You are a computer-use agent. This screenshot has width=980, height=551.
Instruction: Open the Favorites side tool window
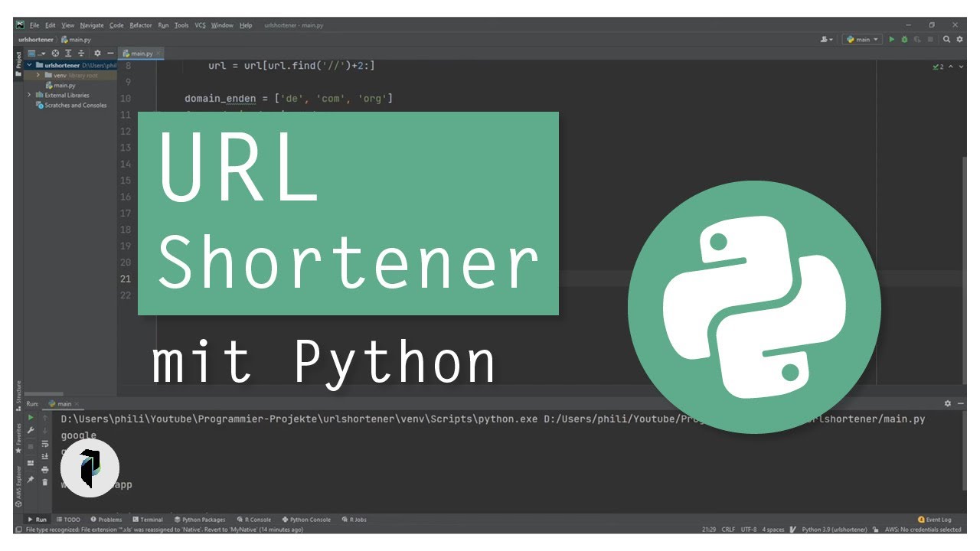(x=18, y=438)
